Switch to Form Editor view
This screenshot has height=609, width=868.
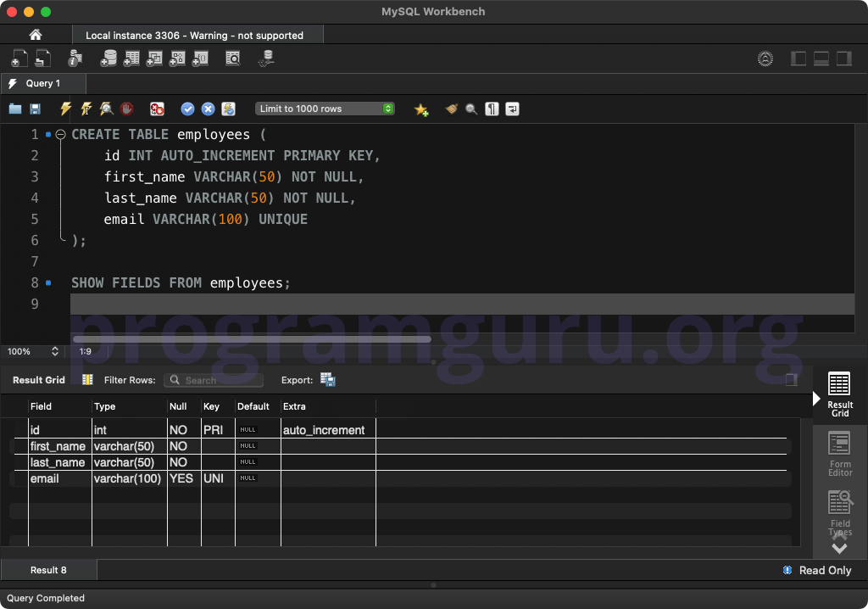pyautogui.click(x=840, y=454)
